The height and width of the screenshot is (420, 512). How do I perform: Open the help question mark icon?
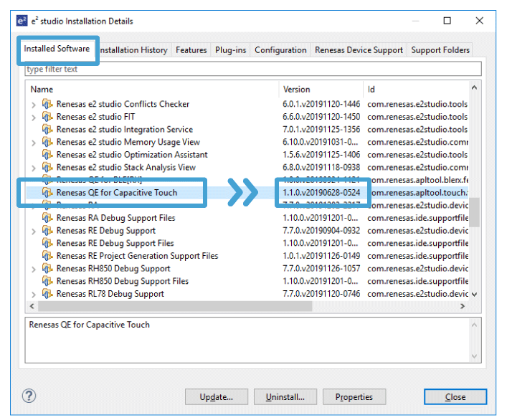click(x=29, y=396)
